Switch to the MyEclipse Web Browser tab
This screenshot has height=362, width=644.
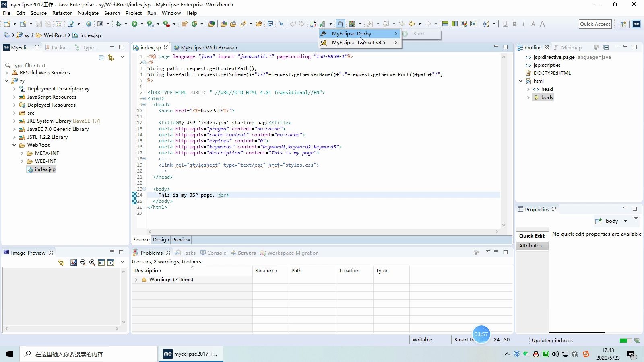(206, 47)
